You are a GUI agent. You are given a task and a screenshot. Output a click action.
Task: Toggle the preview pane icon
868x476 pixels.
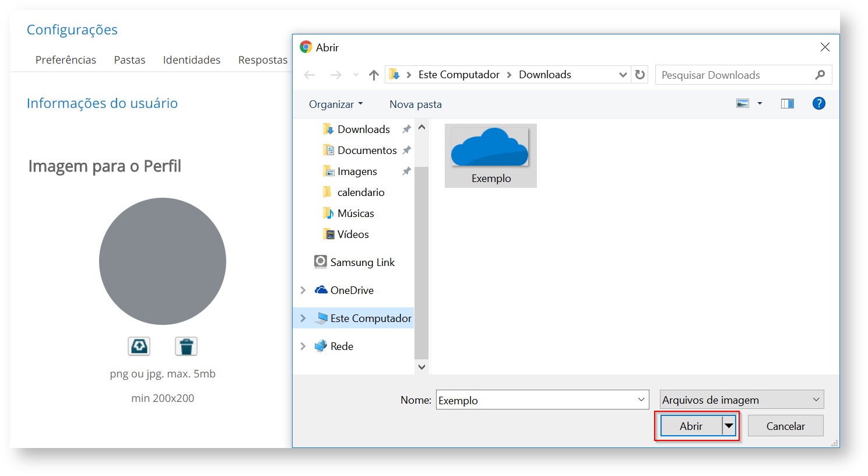tap(787, 104)
